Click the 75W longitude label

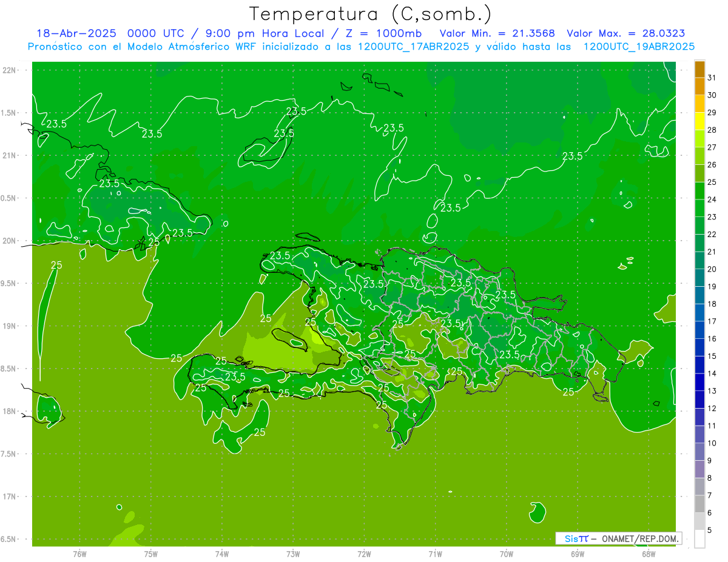pyautogui.click(x=150, y=554)
